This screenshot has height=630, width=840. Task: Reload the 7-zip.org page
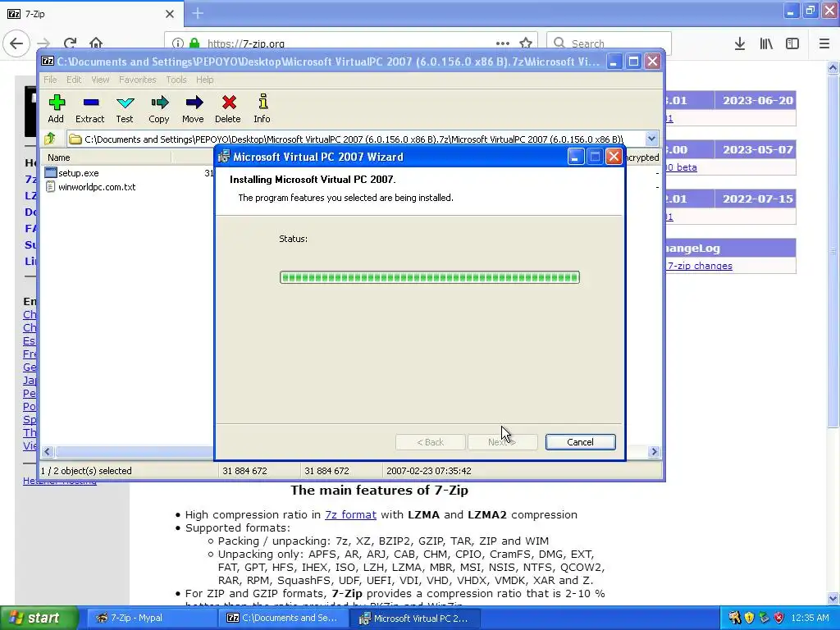(71, 43)
